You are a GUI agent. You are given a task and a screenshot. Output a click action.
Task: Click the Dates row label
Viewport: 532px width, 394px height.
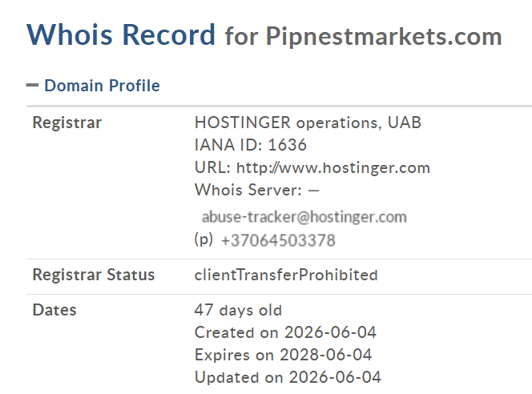pyautogui.click(x=54, y=310)
